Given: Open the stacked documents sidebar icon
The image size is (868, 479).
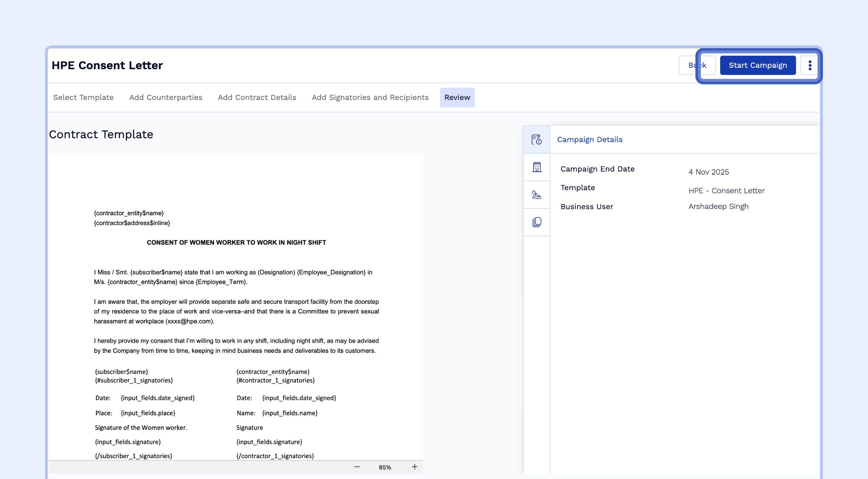Looking at the screenshot, I should [536, 222].
